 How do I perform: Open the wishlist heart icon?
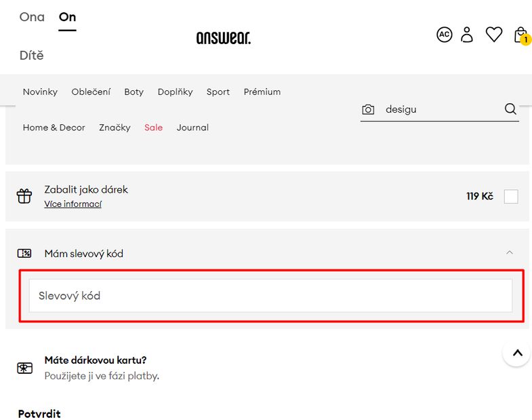(493, 35)
